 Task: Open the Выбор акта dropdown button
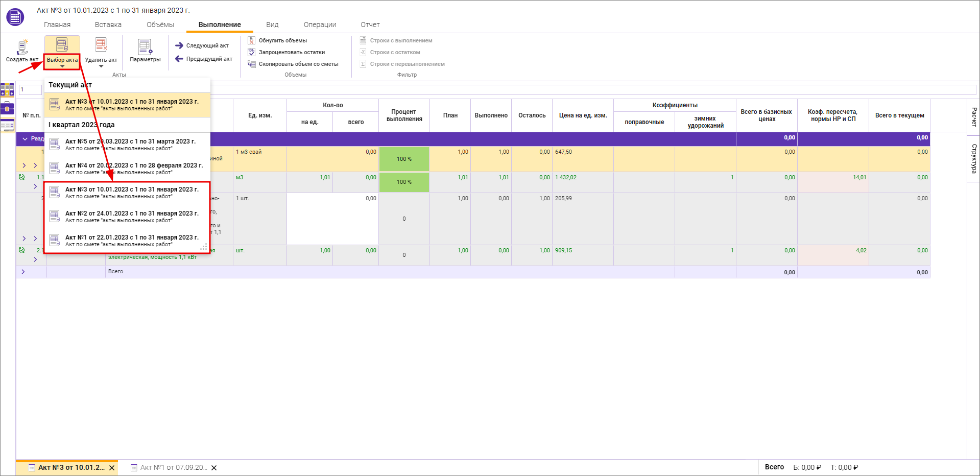click(62, 52)
